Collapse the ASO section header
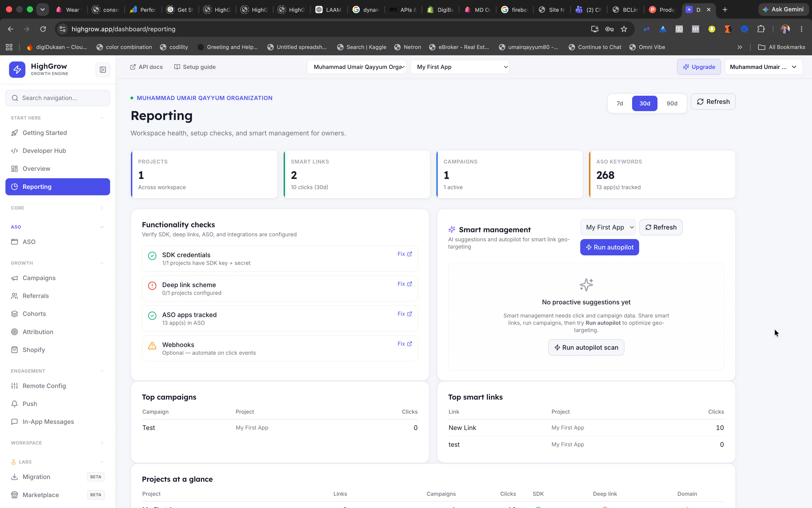The width and height of the screenshot is (812, 508). coord(58,227)
